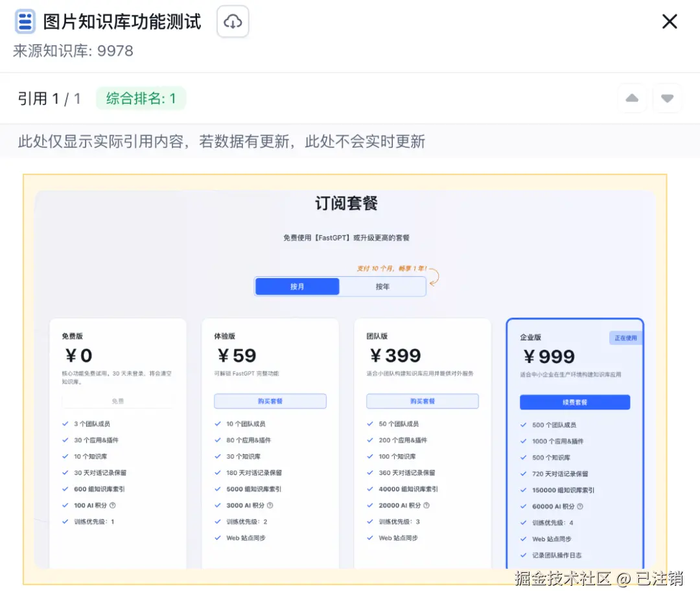Click 150000 组知识库索引 in 企业版

click(x=563, y=490)
